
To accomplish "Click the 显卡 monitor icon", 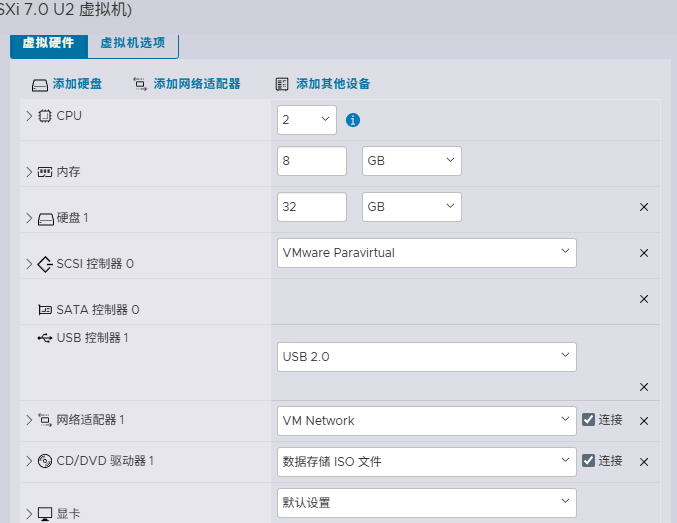I will click(45, 514).
